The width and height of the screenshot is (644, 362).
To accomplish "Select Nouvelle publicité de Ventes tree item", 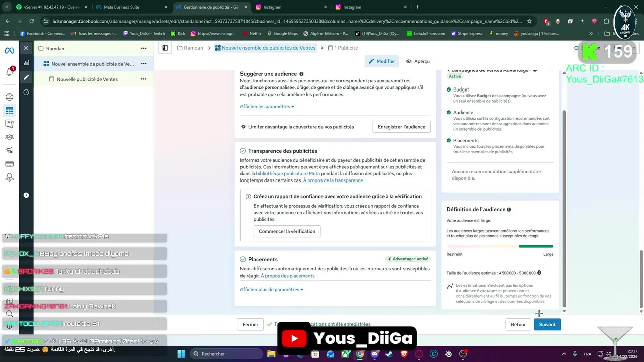I will coord(94,79).
